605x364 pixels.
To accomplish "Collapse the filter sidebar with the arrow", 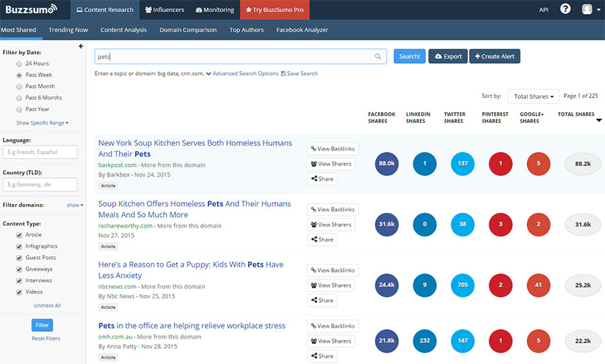I will [81, 46].
